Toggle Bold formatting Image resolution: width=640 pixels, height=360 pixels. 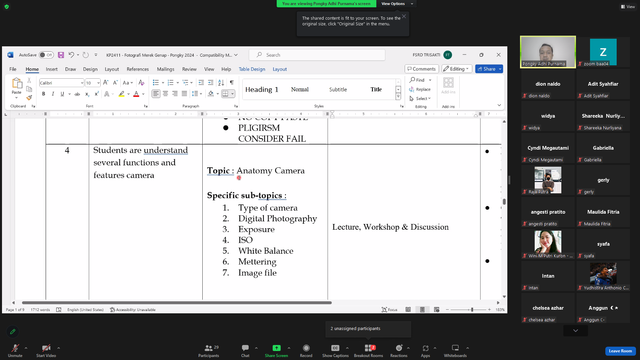44,94
